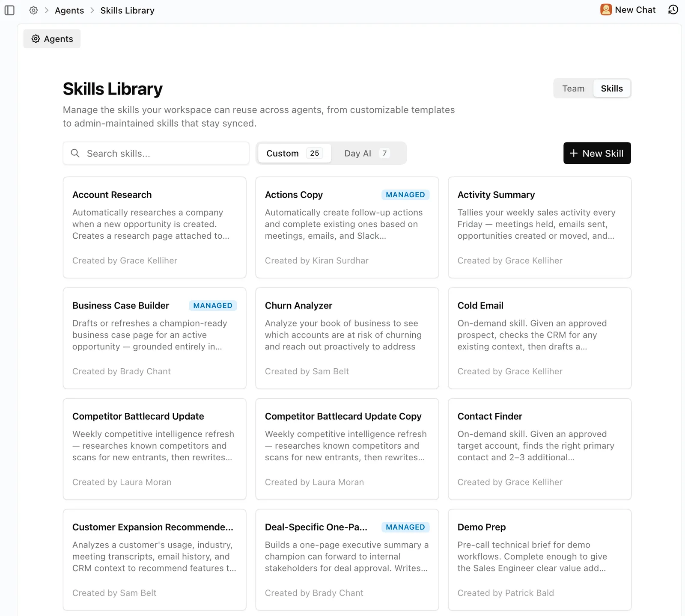Click the Agents button with gear
Screen dimensions: 685x616
click(52, 39)
